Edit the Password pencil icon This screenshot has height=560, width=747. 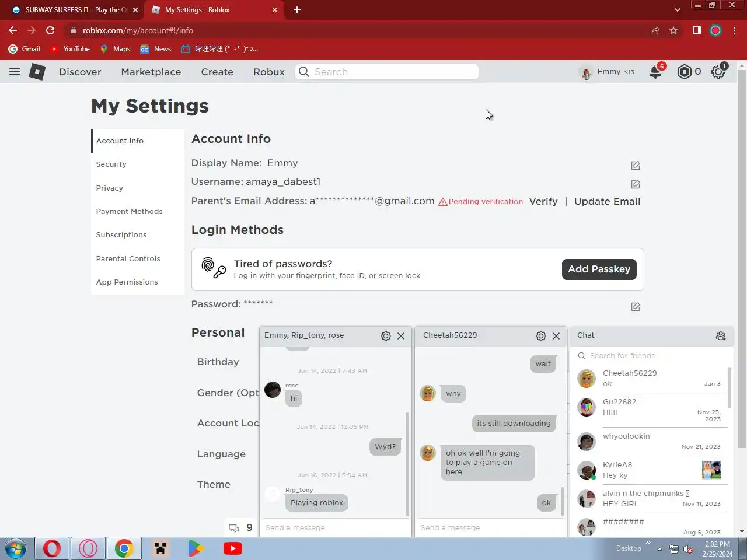pos(636,307)
